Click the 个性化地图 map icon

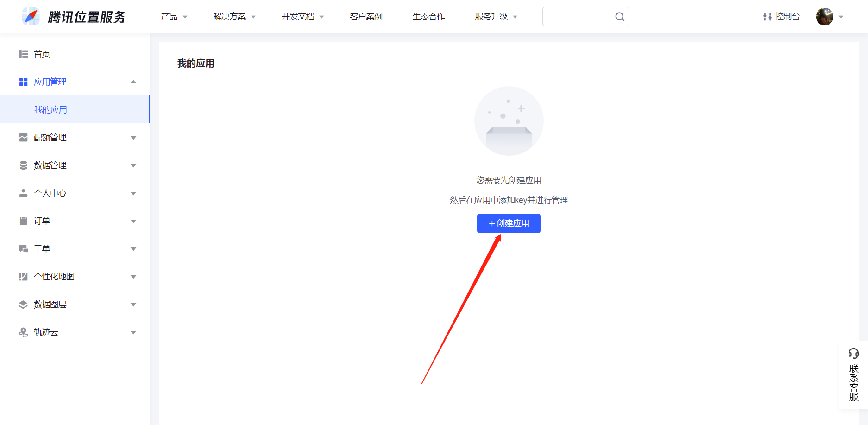pyautogui.click(x=24, y=277)
